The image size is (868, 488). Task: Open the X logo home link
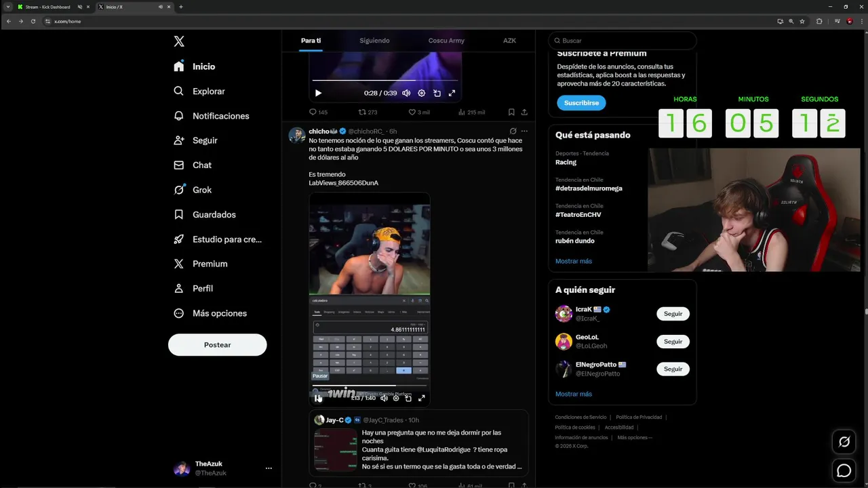[179, 41]
